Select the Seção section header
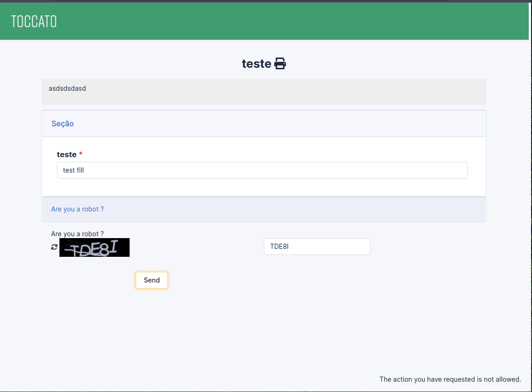This screenshot has height=392, width=532. tap(63, 123)
